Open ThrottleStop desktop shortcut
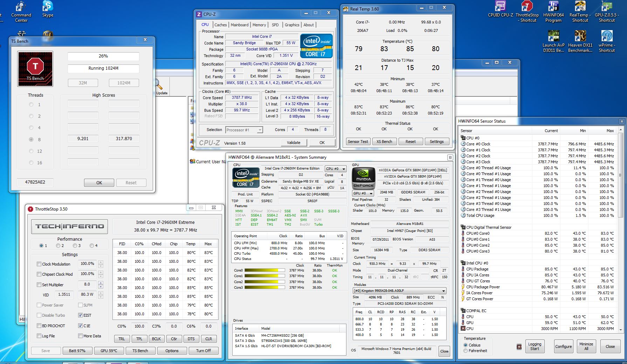This screenshot has height=364, width=627. point(527,12)
